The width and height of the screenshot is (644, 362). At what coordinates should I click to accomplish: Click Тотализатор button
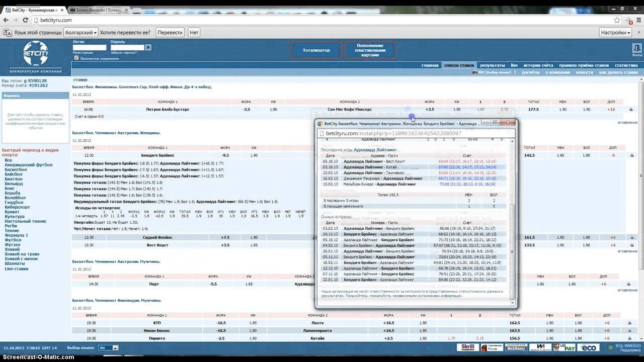(316, 50)
